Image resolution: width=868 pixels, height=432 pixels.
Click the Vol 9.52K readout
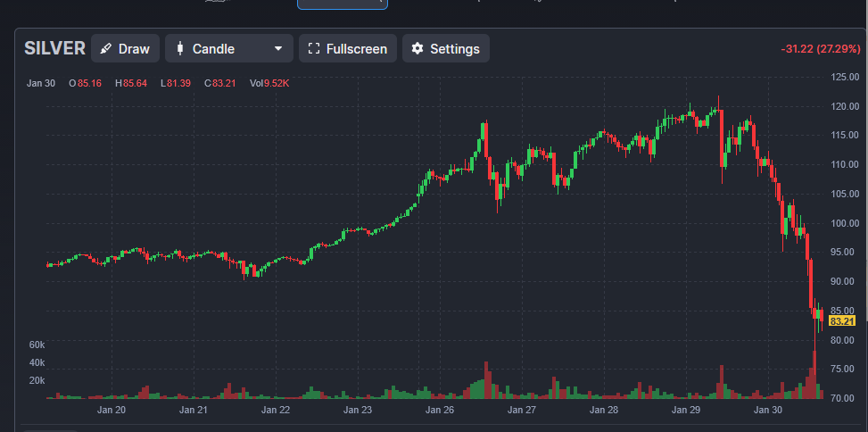point(269,84)
